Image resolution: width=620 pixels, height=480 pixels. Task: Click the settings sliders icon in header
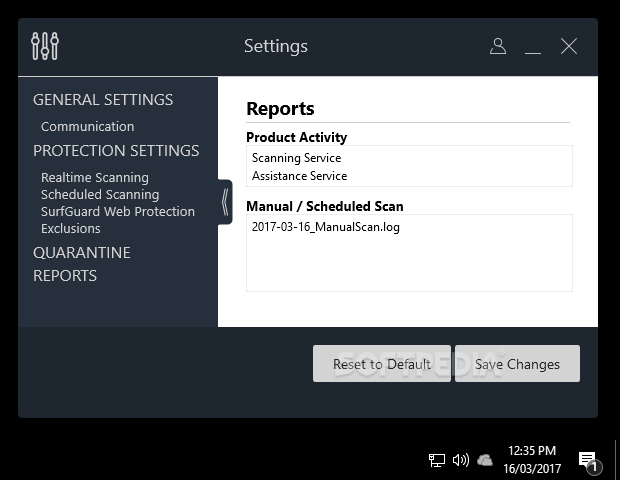(x=45, y=46)
